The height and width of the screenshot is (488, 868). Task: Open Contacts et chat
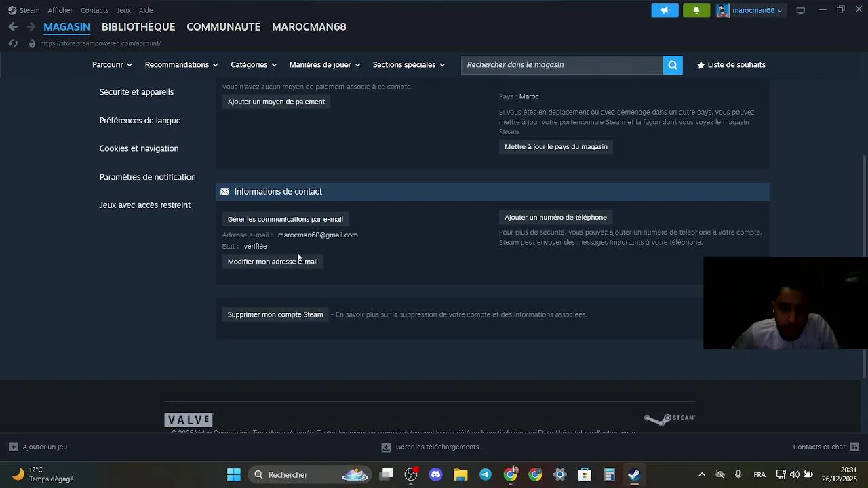click(826, 447)
